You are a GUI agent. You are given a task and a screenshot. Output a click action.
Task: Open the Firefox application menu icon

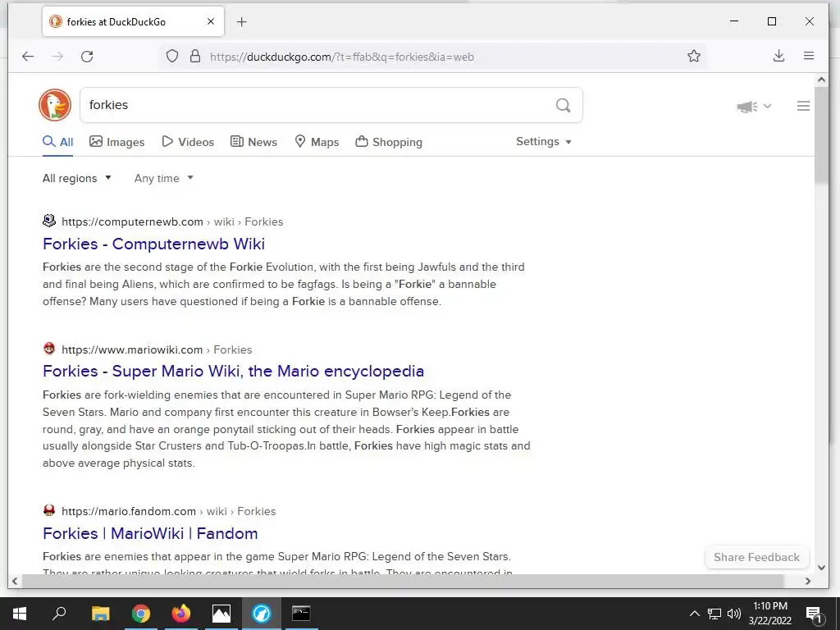click(809, 56)
